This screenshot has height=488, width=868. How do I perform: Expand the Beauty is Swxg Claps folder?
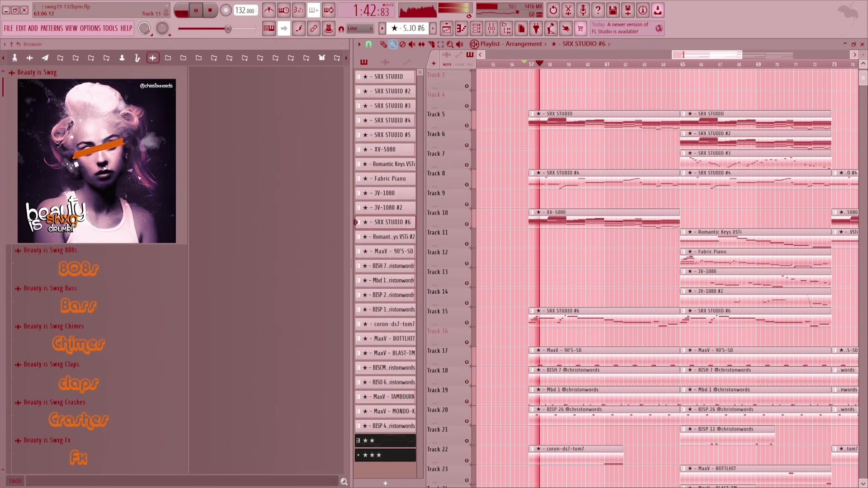(51, 364)
